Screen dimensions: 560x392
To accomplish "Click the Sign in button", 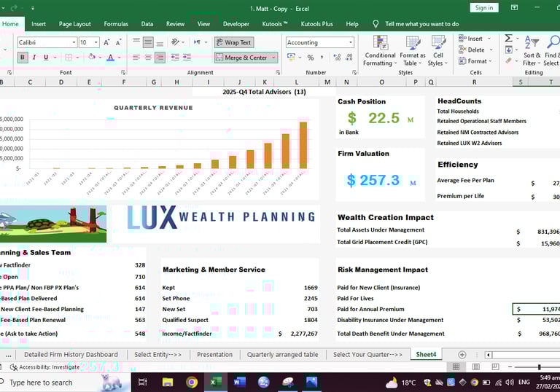I will click(x=484, y=8).
